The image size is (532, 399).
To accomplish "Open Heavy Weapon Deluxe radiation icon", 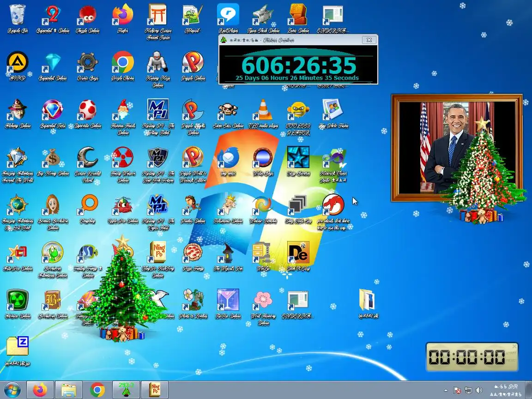I will coord(123,164).
